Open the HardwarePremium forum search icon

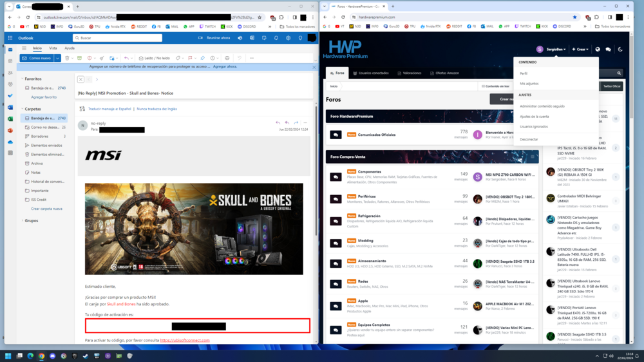coord(619,73)
